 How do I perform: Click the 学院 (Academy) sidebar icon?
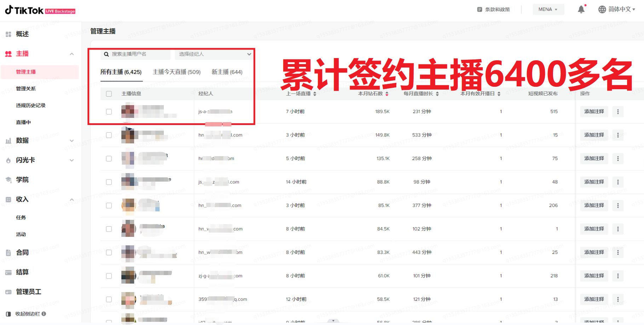pyautogui.click(x=21, y=179)
